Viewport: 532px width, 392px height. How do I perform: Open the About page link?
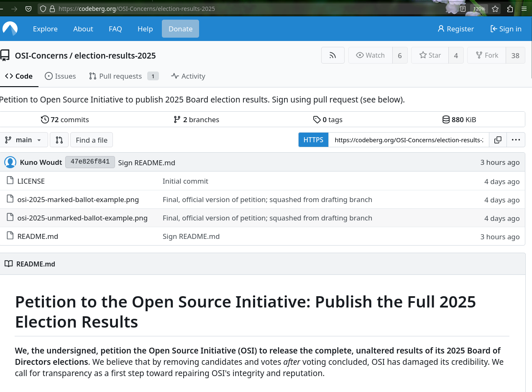pos(83,29)
